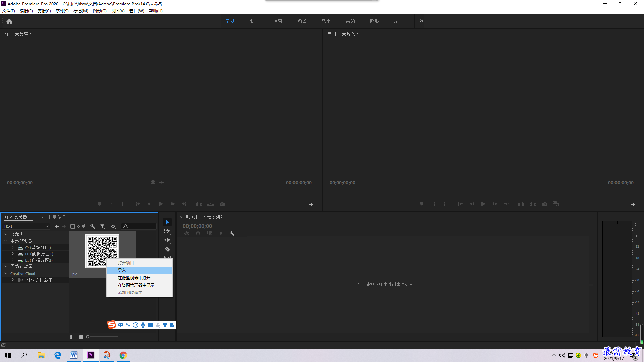Click the 添加到收藏夹 context menu option

[x=130, y=292]
